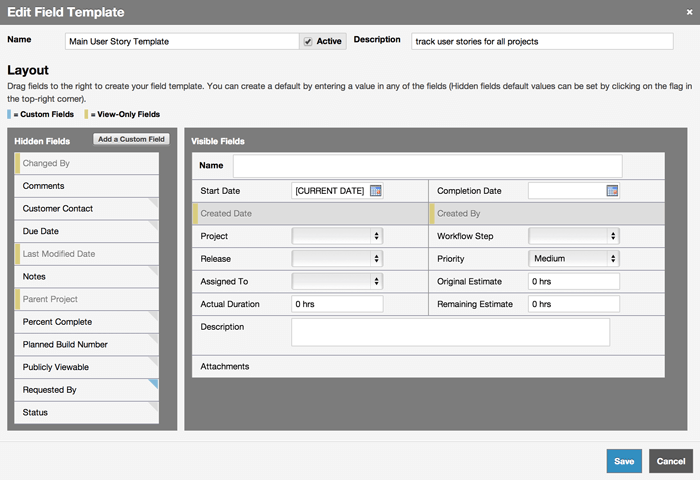Click the flag on Due Date field
Viewport: 700px width, 480px height.
(154, 225)
